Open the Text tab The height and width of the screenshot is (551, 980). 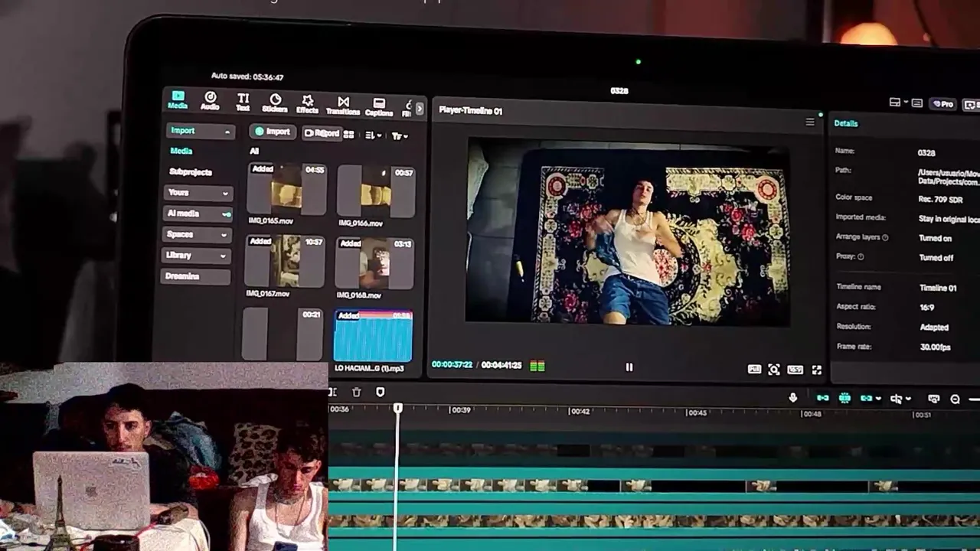(x=243, y=102)
